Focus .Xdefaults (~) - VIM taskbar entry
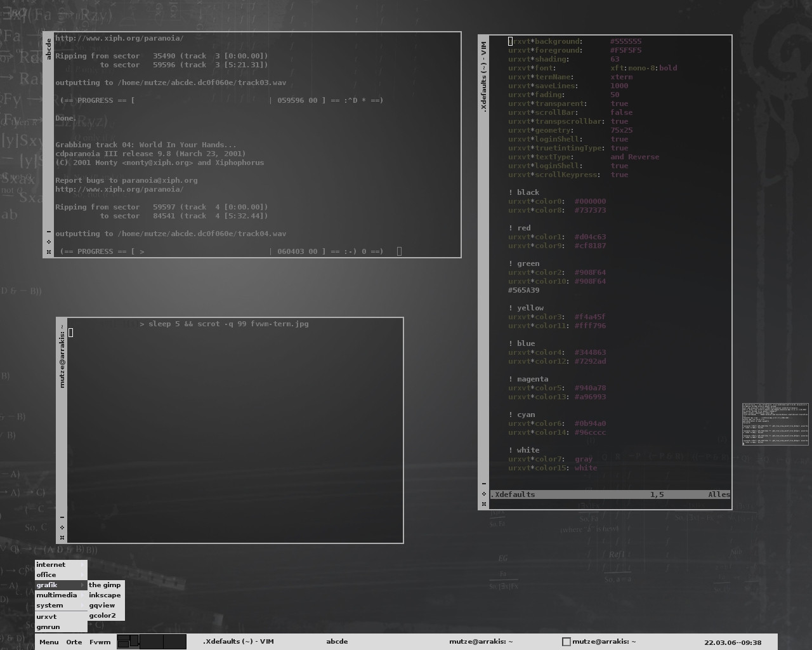 point(239,642)
